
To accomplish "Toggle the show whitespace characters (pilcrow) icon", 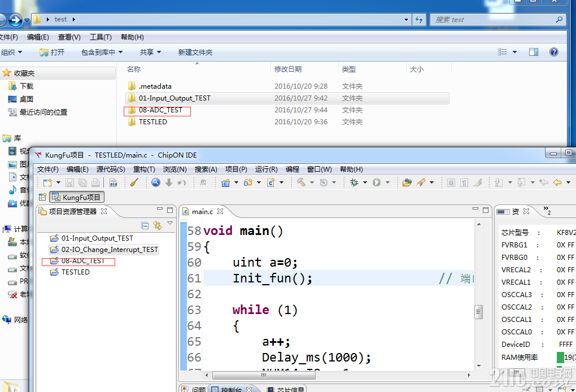I will coord(464,182).
